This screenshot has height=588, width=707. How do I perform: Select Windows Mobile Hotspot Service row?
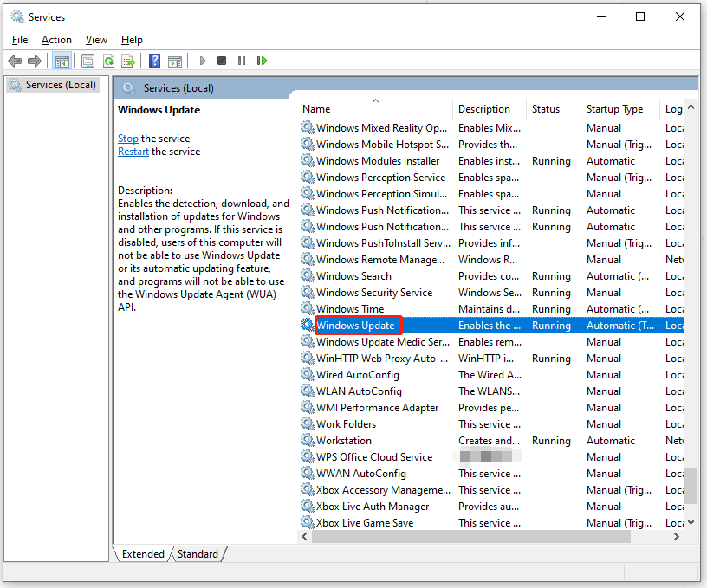491,144
